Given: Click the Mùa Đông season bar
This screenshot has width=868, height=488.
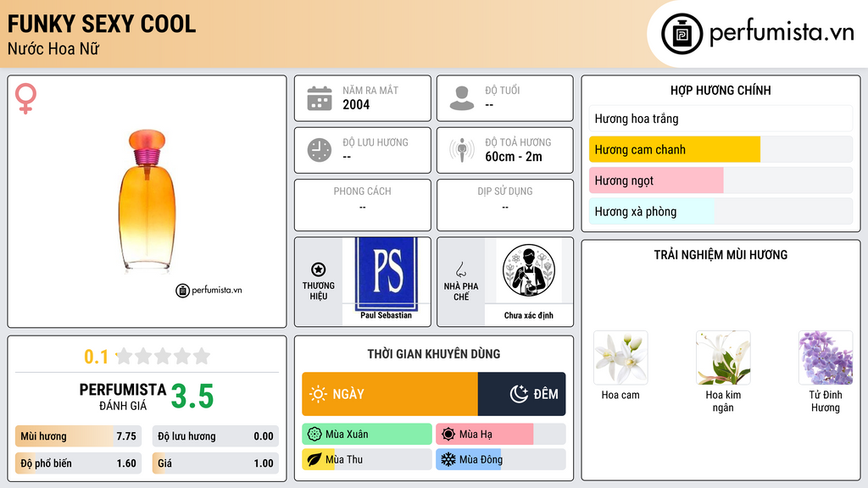Looking at the screenshot, I should pos(501,459).
